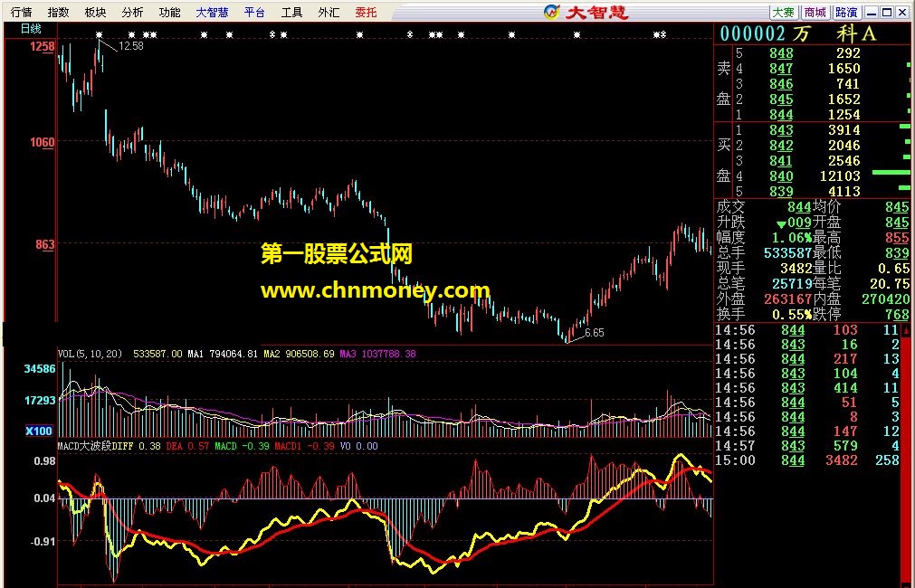Click the stock name 万科A
Viewport: 915px width, 588px height.
click(834, 33)
